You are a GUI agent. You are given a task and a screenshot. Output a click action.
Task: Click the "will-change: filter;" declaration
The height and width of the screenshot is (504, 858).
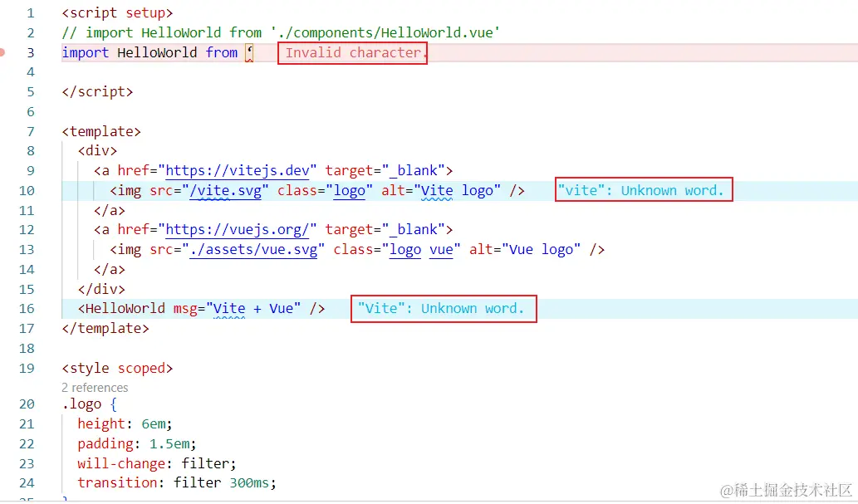tap(156, 463)
